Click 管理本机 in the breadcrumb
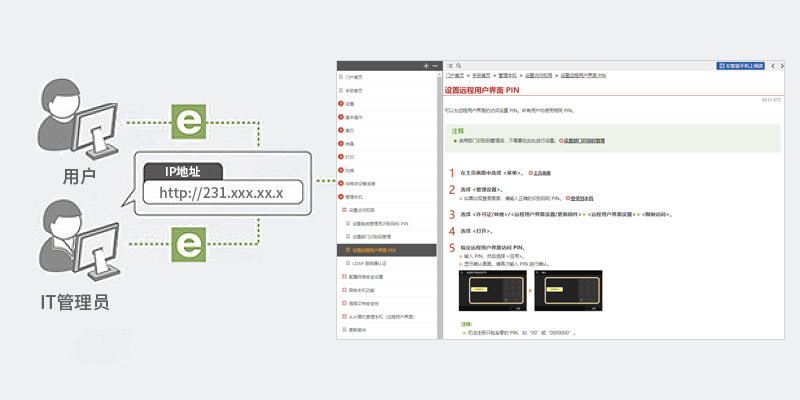The height and width of the screenshot is (400, 800). point(508,76)
